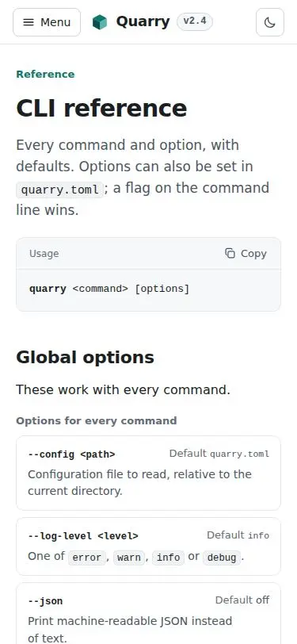The image size is (297, 644).
Task: Click the info chip in log-level description
Action: (168, 558)
